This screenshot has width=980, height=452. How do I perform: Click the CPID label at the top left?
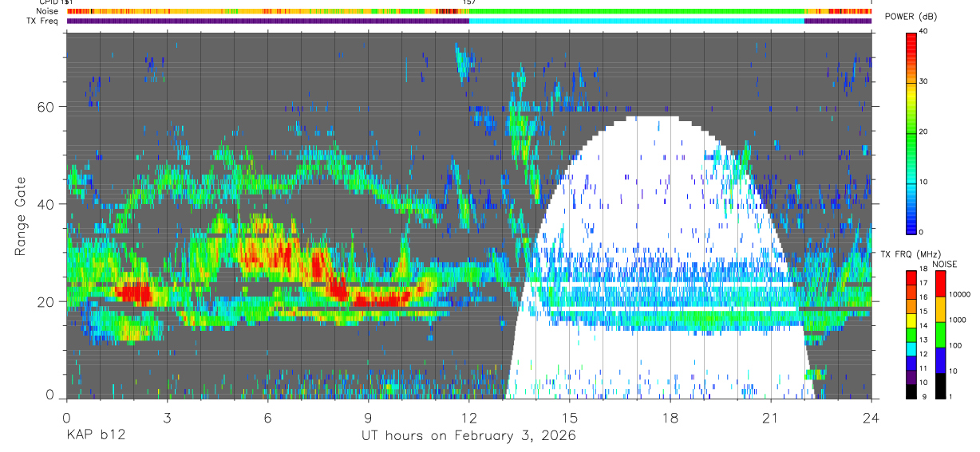tap(48, 2)
